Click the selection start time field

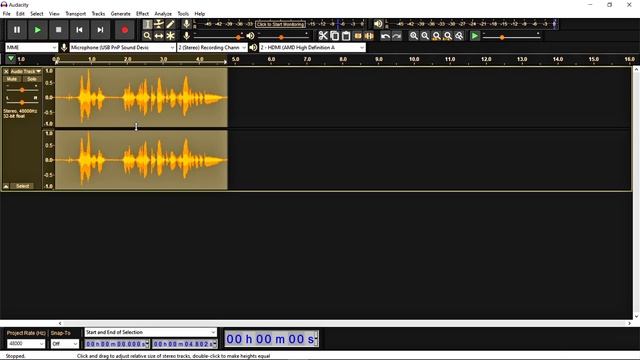click(x=117, y=344)
